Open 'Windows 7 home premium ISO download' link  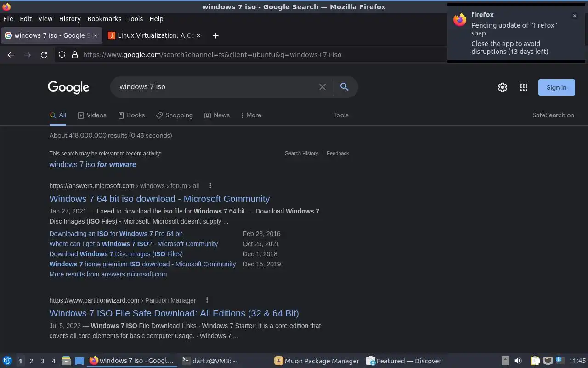[142, 264]
